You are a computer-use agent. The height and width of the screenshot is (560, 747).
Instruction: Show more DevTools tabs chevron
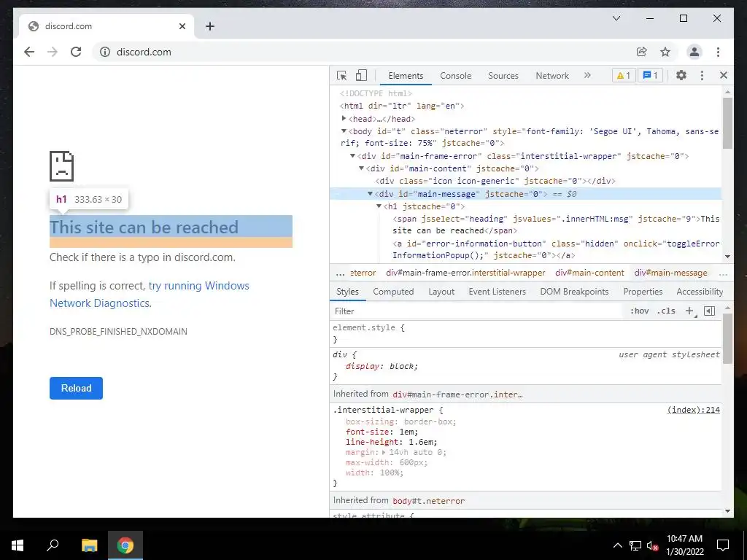coord(587,75)
